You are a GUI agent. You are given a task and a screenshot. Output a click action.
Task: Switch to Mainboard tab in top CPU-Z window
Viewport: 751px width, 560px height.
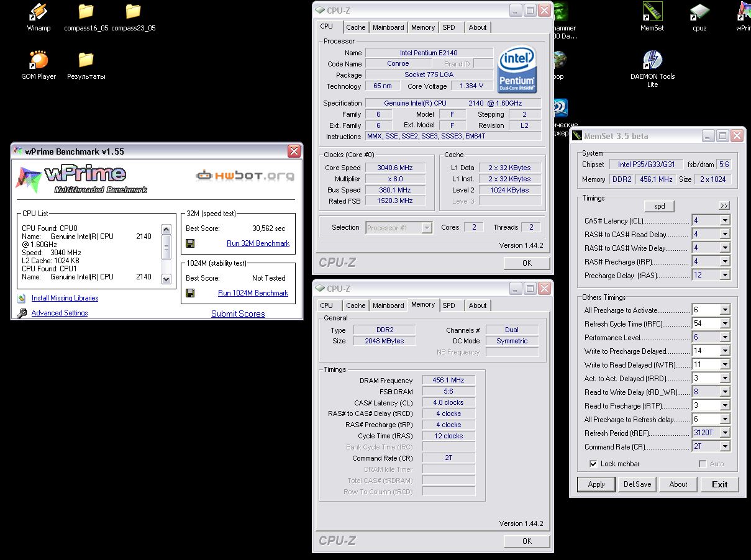click(x=389, y=27)
